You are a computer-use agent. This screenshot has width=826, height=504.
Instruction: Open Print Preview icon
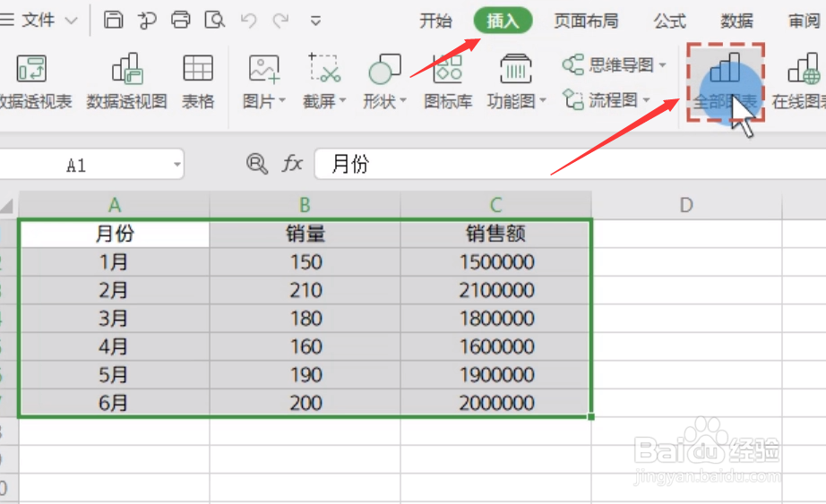pos(214,20)
